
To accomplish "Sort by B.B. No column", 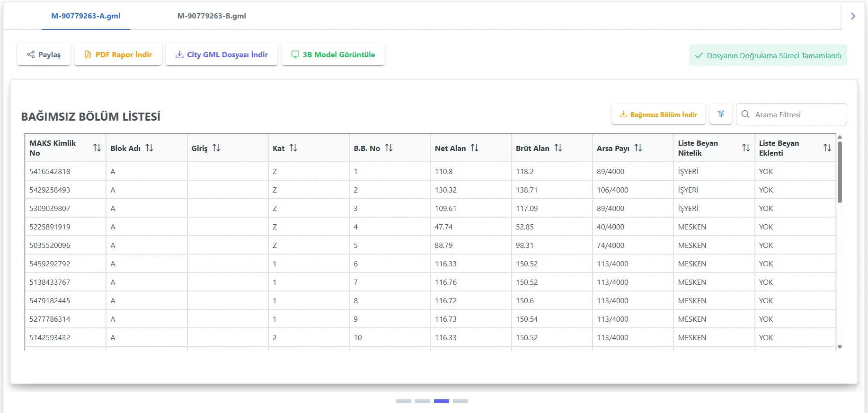I will (x=389, y=148).
